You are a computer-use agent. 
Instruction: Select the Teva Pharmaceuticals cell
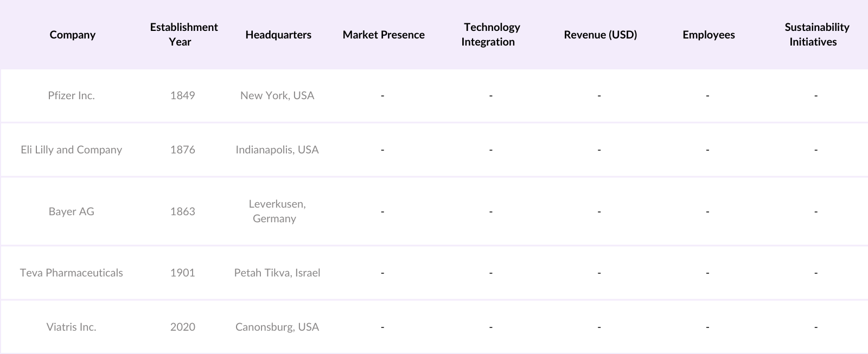pos(71,273)
